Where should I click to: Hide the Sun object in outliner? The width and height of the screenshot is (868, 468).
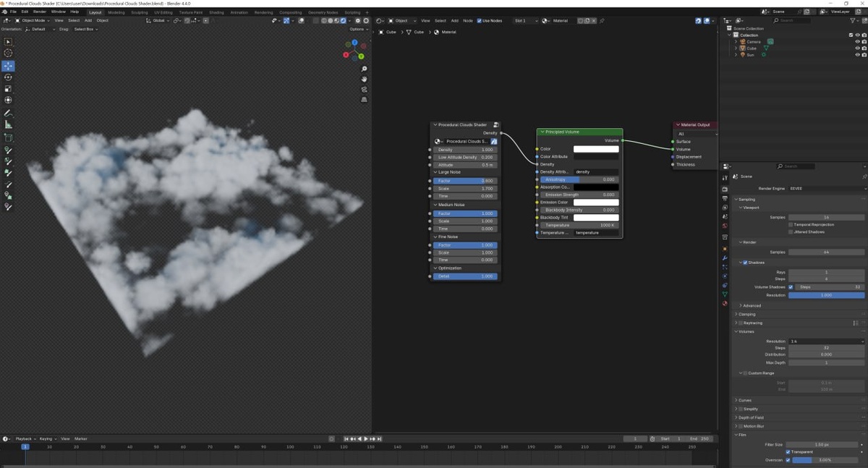tap(857, 54)
